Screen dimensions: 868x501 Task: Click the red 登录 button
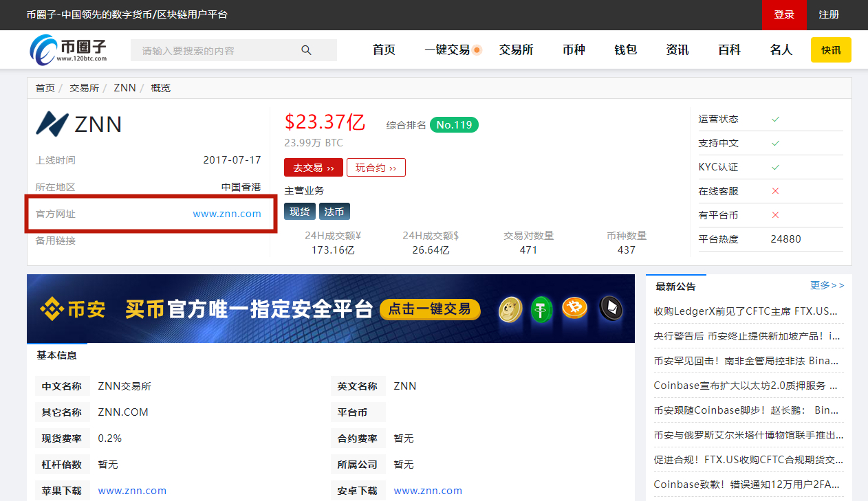(784, 14)
